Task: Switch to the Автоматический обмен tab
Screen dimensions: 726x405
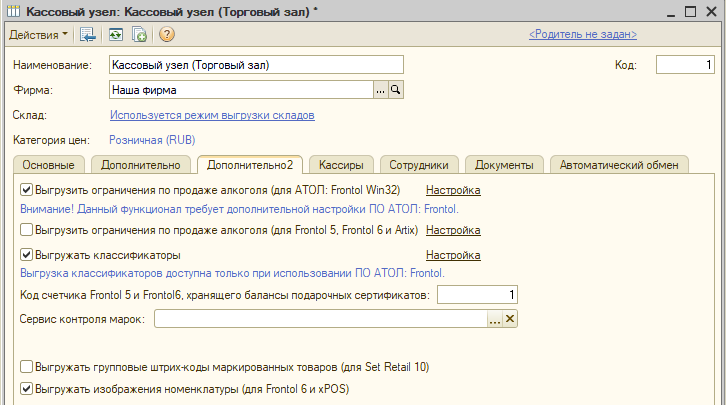Action: [x=619, y=165]
